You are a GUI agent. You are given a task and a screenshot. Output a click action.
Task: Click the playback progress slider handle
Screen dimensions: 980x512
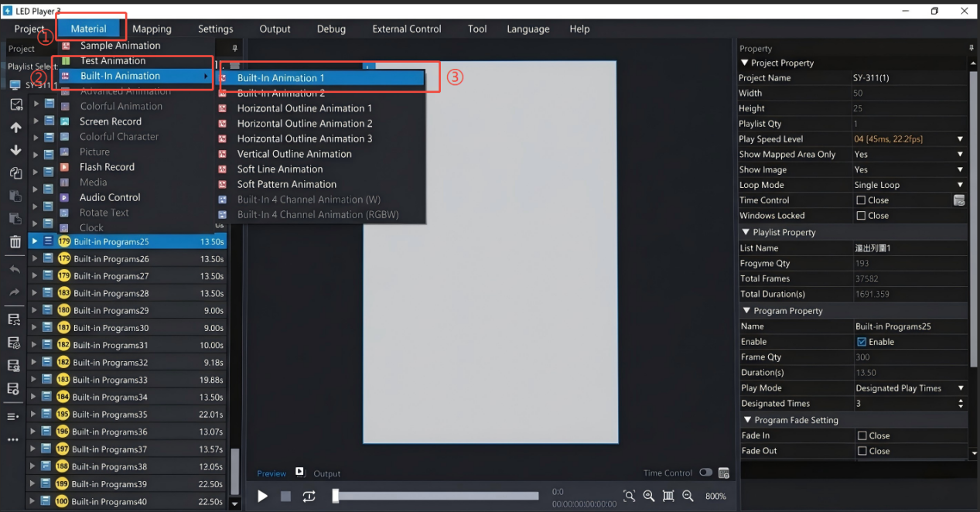tap(335, 496)
